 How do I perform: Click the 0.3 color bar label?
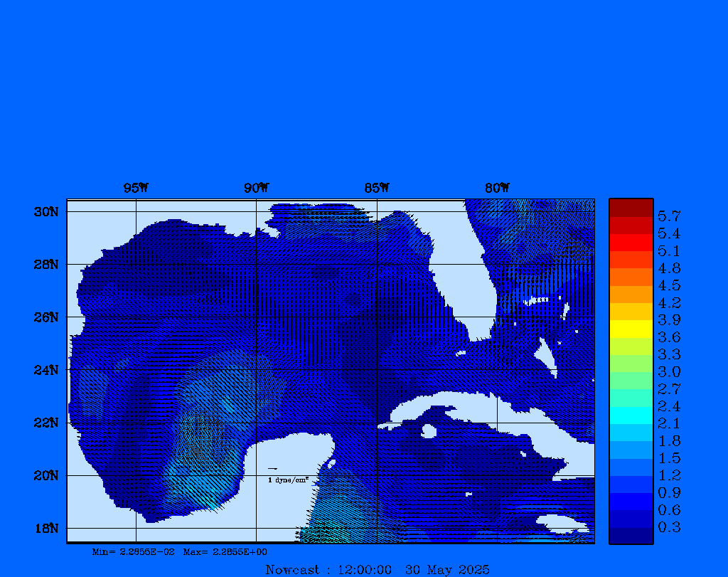pos(669,527)
